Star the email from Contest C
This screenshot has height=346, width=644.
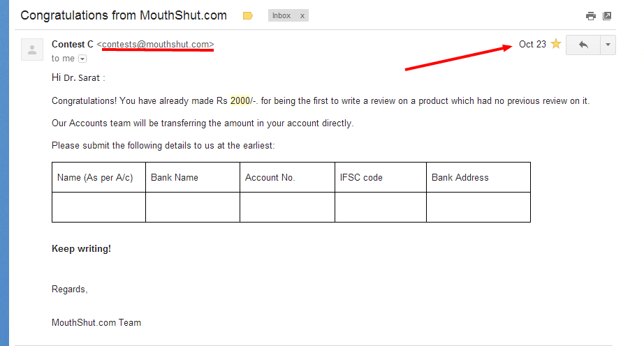coord(556,44)
